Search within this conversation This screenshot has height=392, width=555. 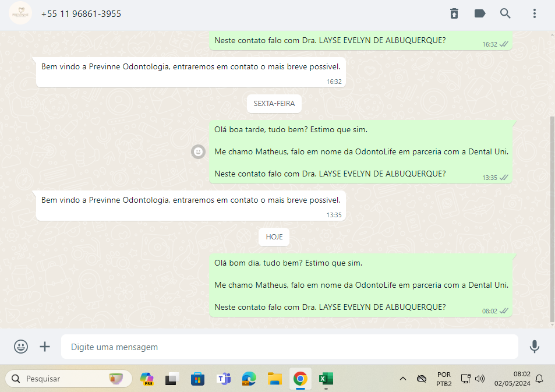click(505, 13)
